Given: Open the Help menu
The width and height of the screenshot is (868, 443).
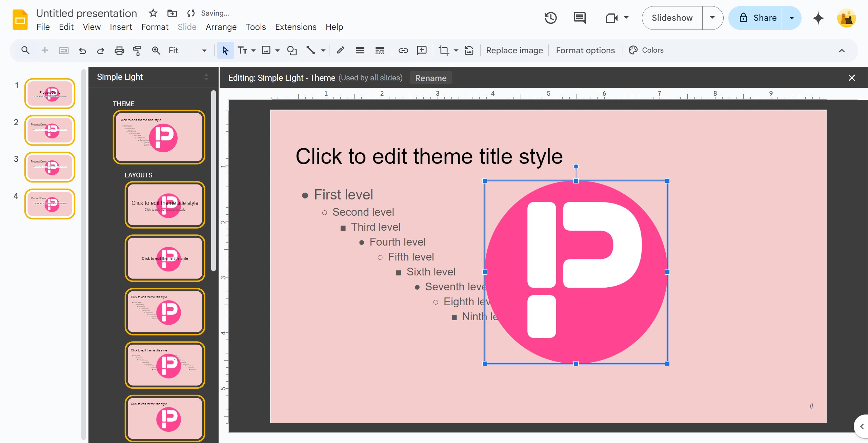Looking at the screenshot, I should point(335,27).
